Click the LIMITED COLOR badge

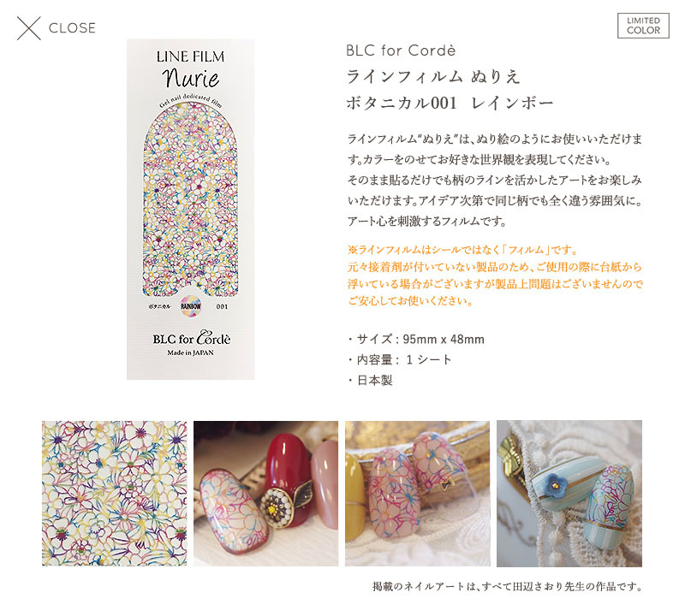click(643, 26)
